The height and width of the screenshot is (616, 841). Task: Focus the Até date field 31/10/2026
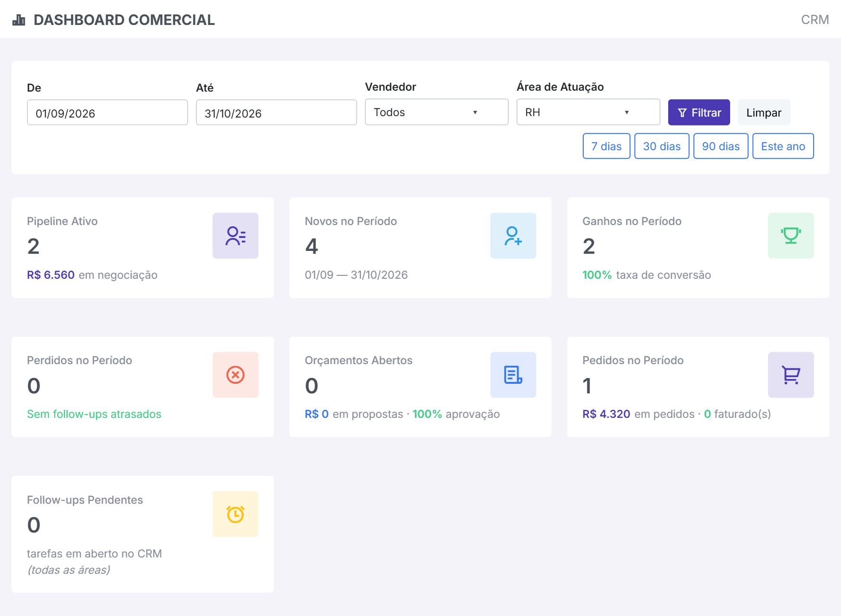coord(276,113)
